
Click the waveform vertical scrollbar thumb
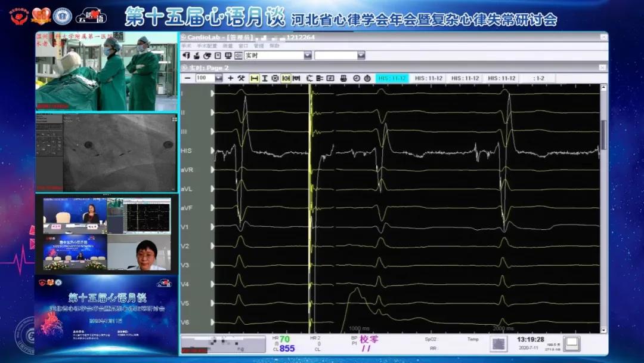click(x=603, y=135)
